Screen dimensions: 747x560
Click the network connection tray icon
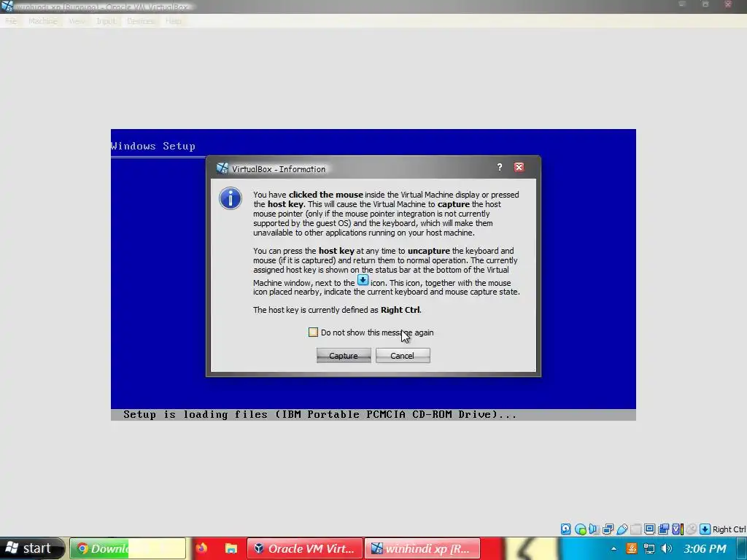click(x=649, y=548)
